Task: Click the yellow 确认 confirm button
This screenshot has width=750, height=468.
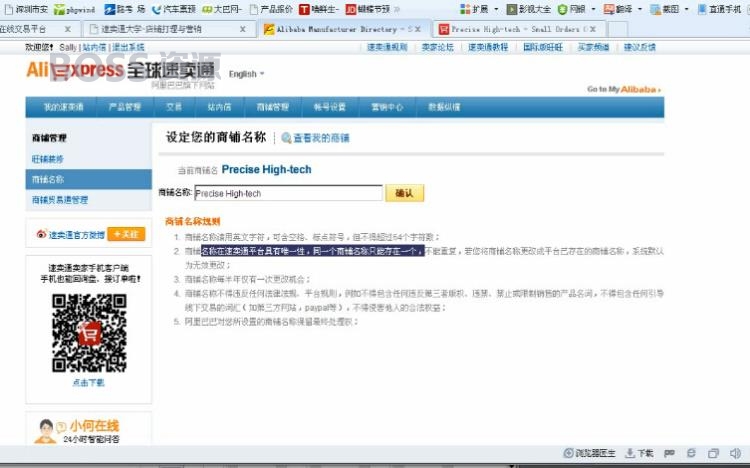Action: [405, 193]
